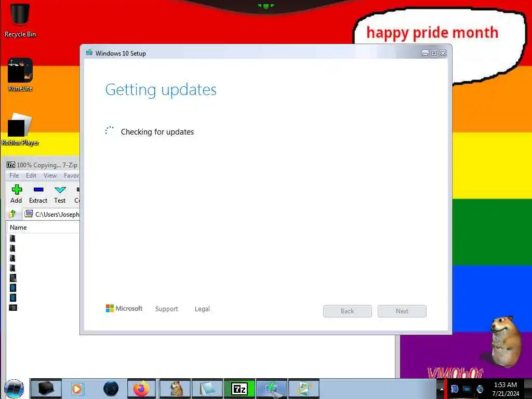Go up one folder in 7-Zip
532x399 pixels.
click(13, 214)
